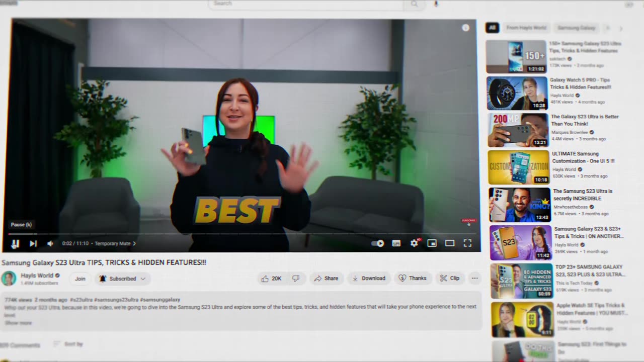Join the Hayls World channel membership
This screenshot has height=362, width=644.
point(80,279)
